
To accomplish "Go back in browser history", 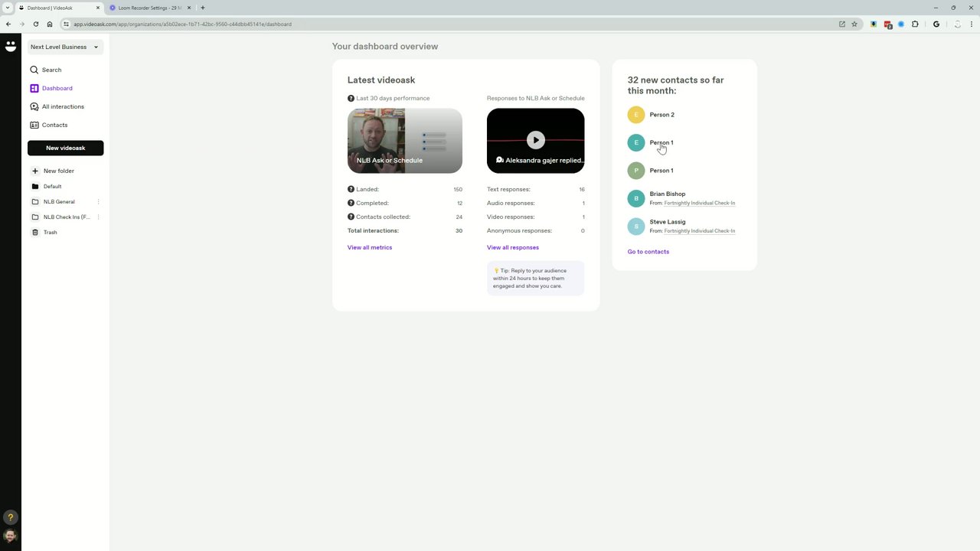I will click(x=8, y=24).
